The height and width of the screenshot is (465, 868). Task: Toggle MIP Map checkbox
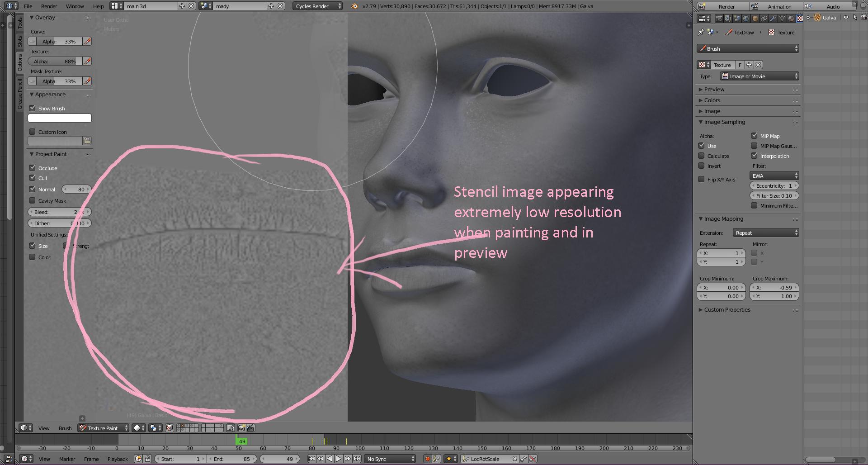(x=754, y=136)
